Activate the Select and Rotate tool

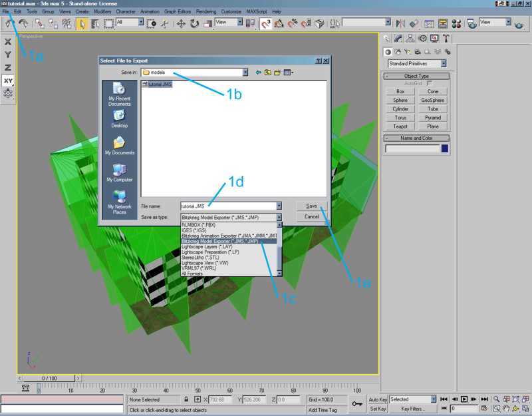(194, 23)
